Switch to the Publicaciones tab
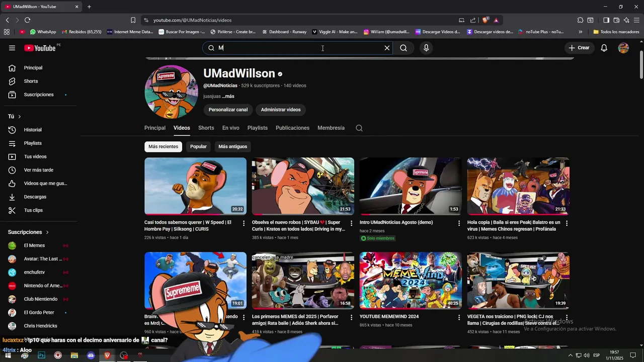The height and width of the screenshot is (362, 644). click(292, 128)
